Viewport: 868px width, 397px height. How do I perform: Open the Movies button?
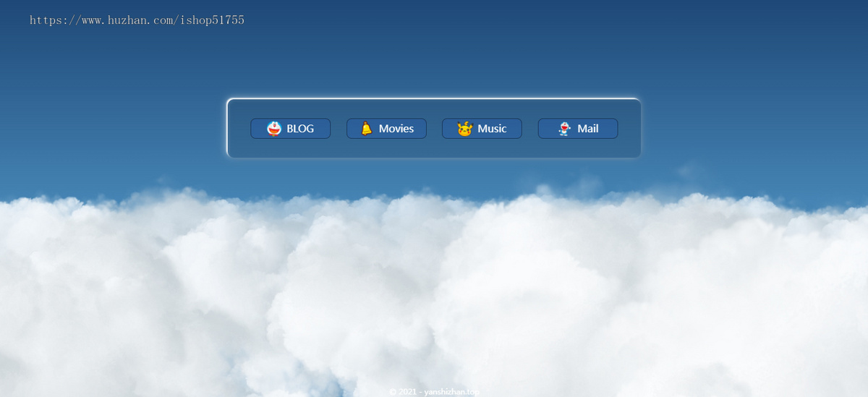[386, 129]
